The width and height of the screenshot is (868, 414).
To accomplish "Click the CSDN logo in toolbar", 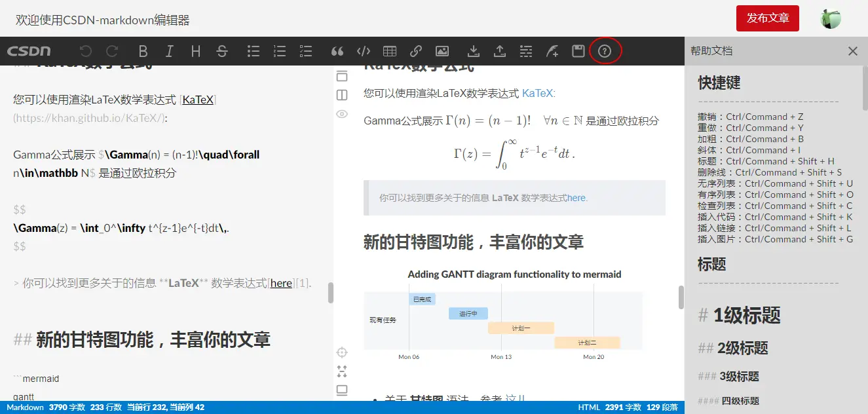I will click(29, 50).
